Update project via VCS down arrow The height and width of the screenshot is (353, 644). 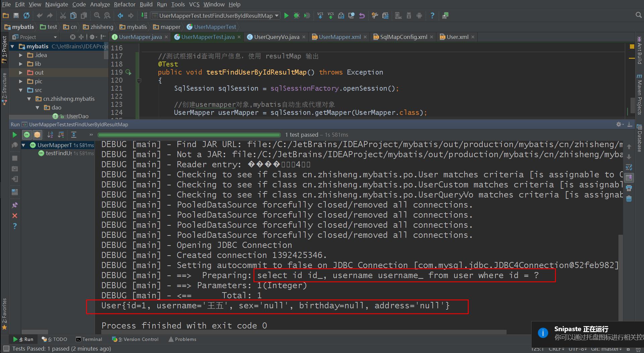click(320, 15)
